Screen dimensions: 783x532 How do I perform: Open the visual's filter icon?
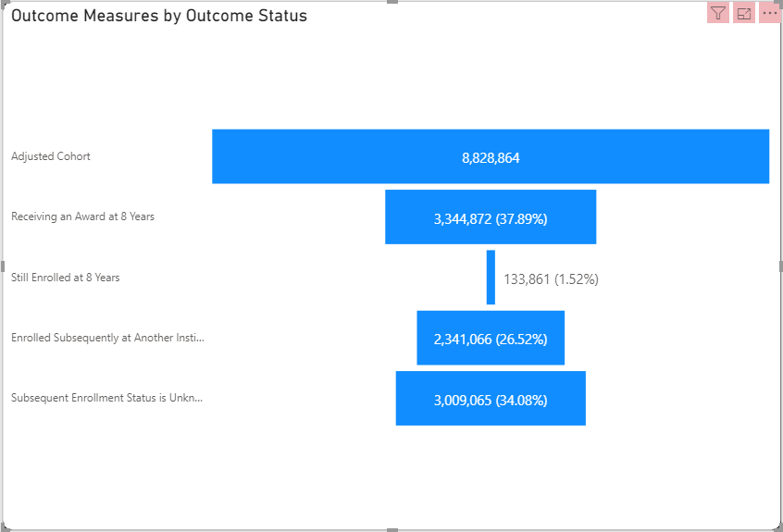717,13
